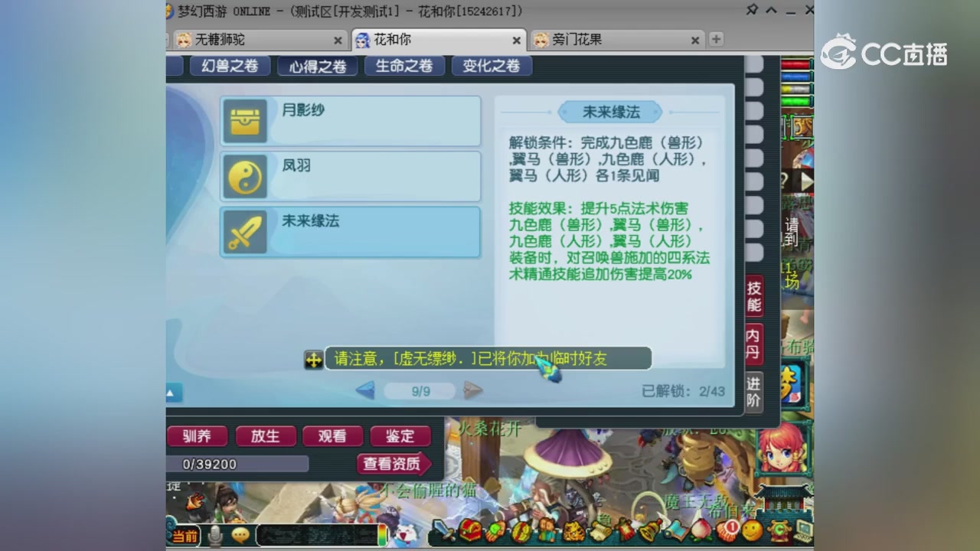The height and width of the screenshot is (551, 980).
Task: Click the 鉴定 button
Action: pos(400,436)
